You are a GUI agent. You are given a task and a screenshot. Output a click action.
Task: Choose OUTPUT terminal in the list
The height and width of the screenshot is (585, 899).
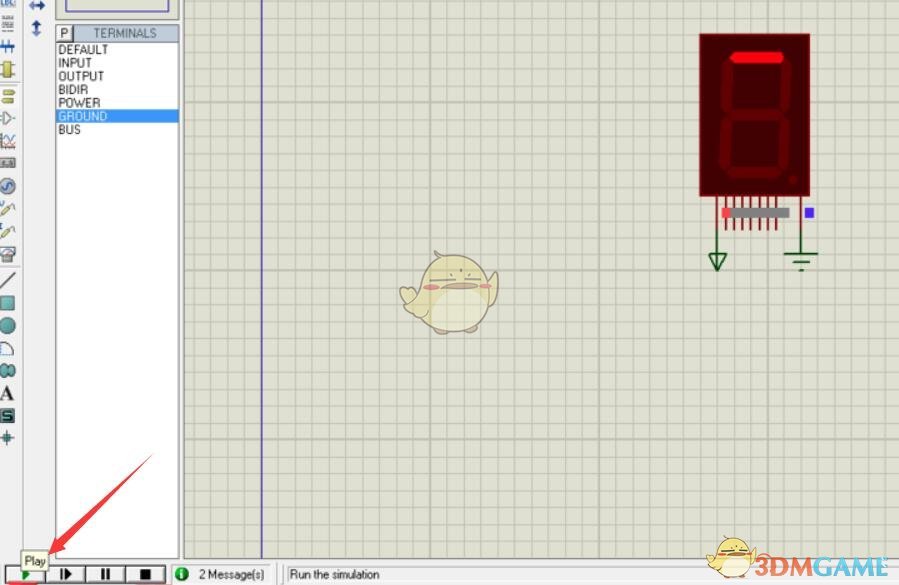tap(117, 76)
